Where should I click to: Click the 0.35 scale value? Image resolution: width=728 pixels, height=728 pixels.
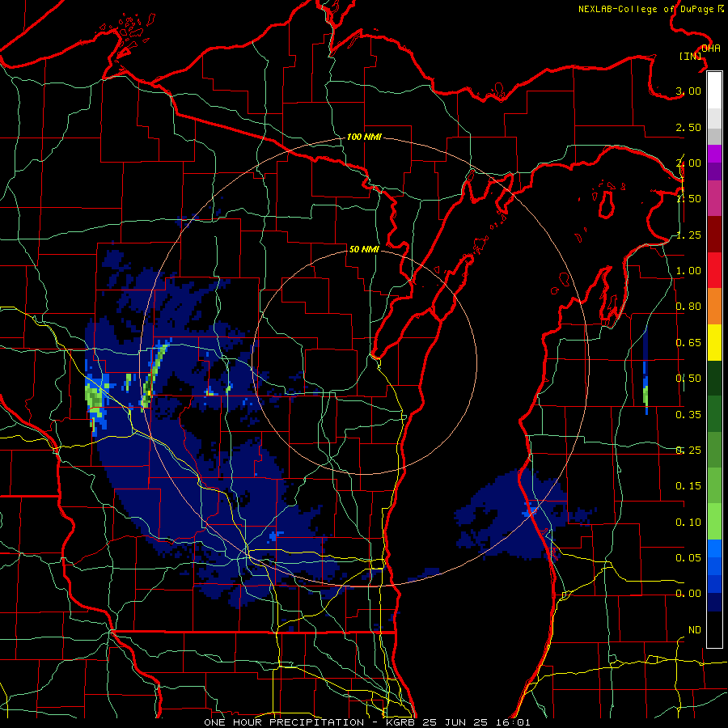click(x=688, y=415)
